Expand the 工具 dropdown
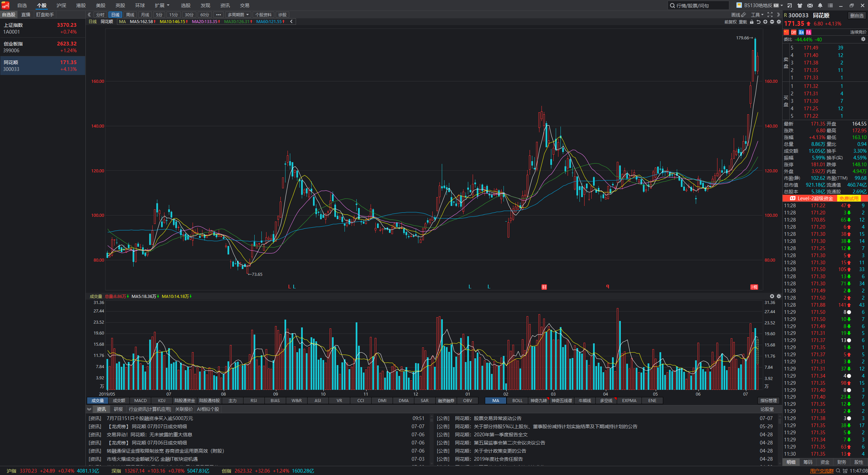 coord(757,15)
